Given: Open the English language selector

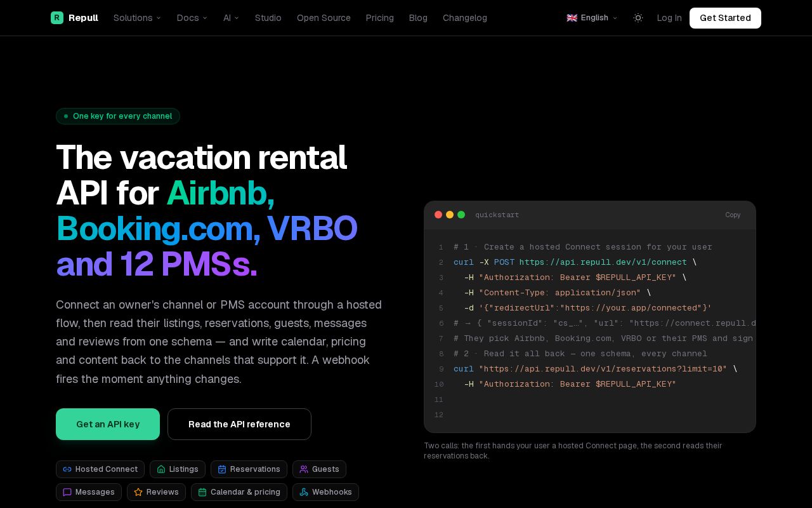Looking at the screenshot, I should (x=592, y=18).
